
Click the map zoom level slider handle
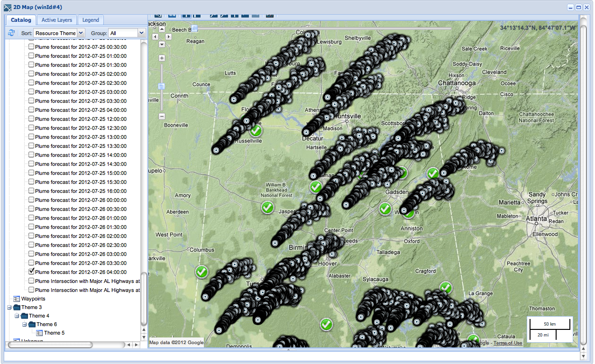click(x=162, y=86)
